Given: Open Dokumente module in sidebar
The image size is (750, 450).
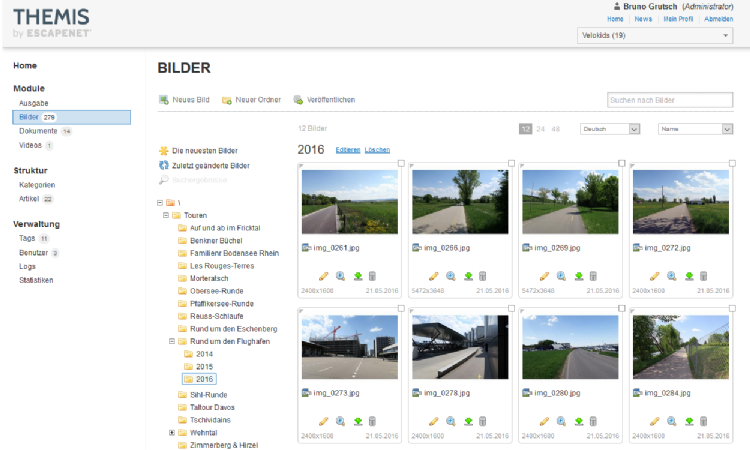Looking at the screenshot, I should [x=38, y=131].
